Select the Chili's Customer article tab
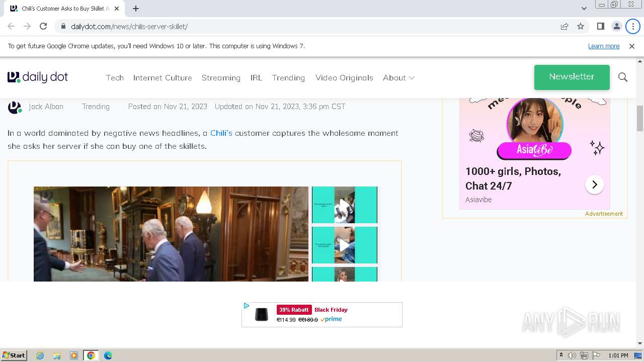The height and width of the screenshot is (362, 644). coord(65,9)
